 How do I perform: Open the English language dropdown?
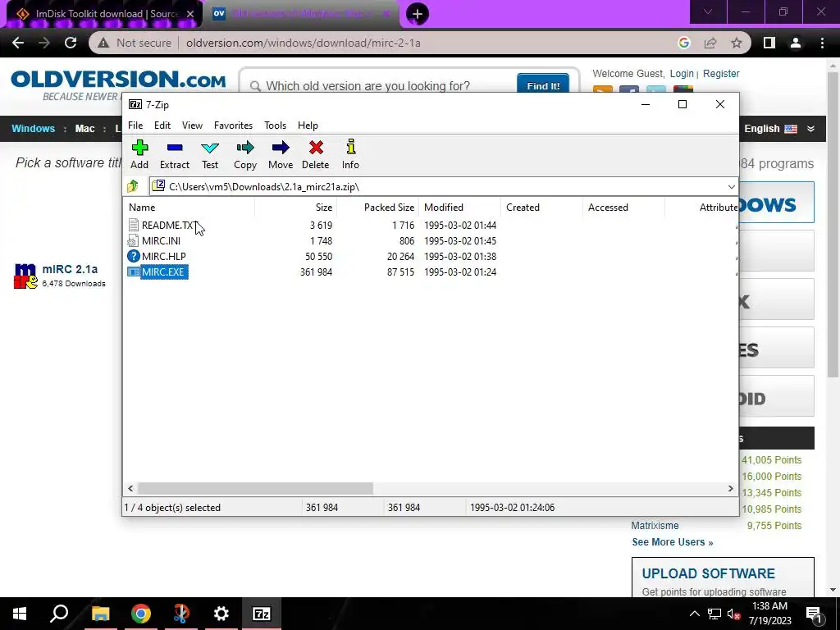(x=779, y=129)
